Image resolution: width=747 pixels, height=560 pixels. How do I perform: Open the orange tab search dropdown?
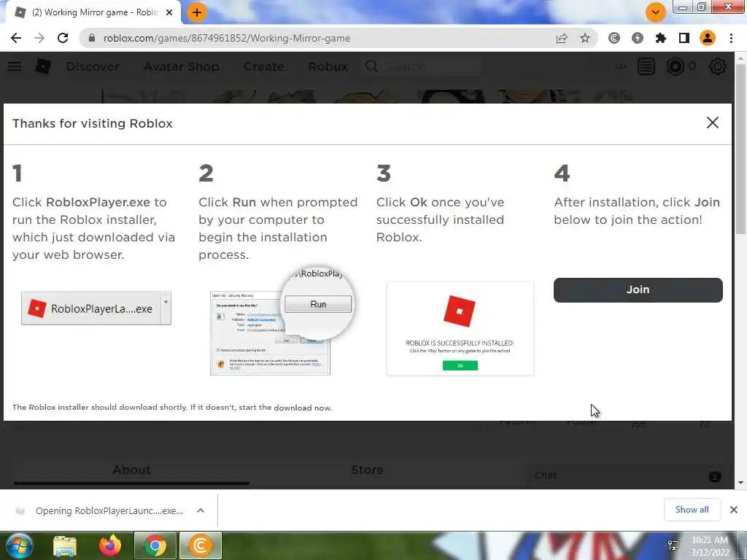(656, 12)
